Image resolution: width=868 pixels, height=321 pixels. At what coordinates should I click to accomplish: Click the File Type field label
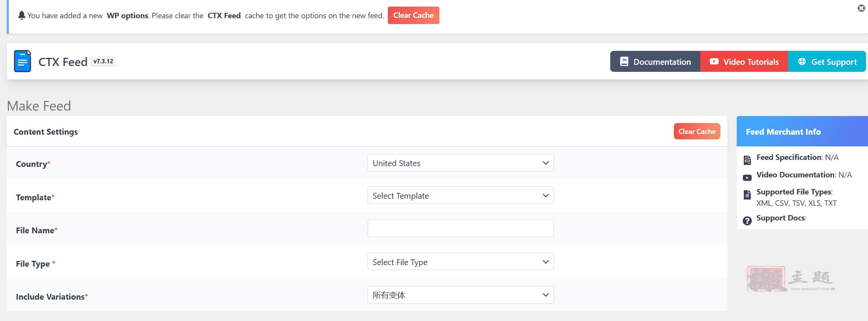[x=36, y=264]
